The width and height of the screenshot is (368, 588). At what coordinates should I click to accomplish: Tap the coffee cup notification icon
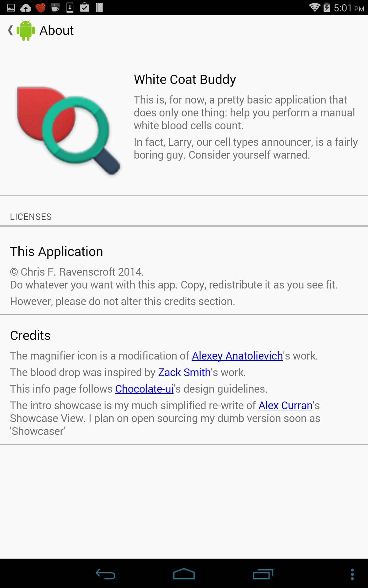click(55, 8)
